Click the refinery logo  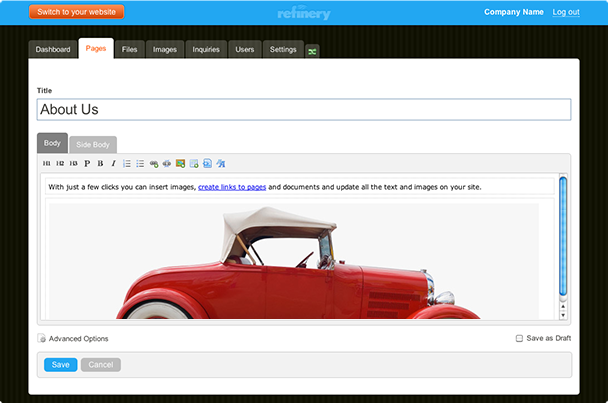coord(304,13)
